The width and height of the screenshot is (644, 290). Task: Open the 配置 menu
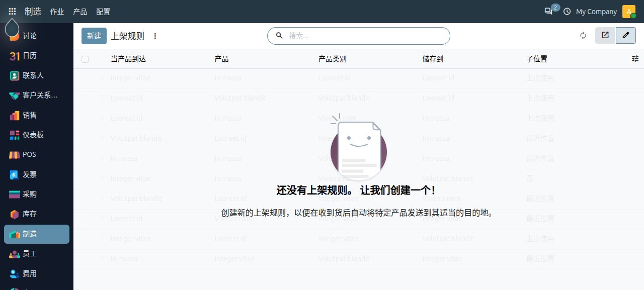103,12
